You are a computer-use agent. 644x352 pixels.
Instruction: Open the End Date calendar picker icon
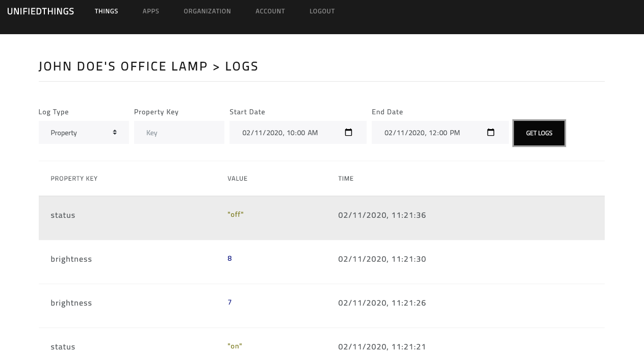[x=491, y=133]
